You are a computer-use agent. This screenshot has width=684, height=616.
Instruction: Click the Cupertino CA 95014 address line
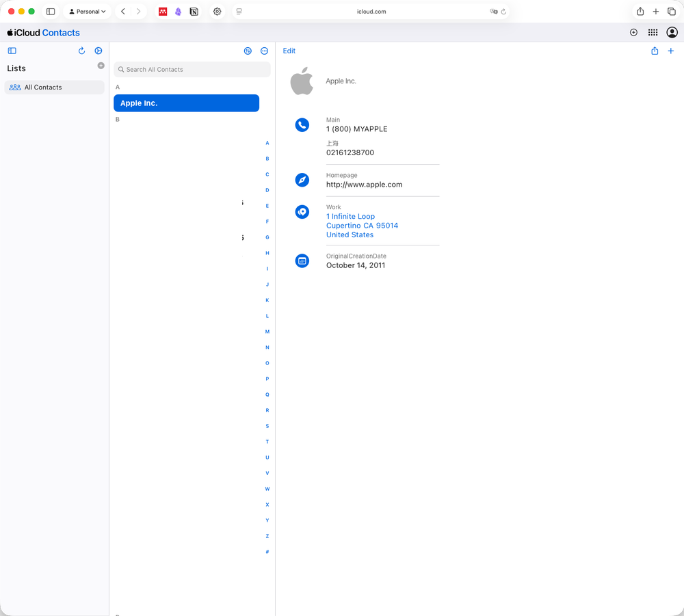[x=362, y=226]
